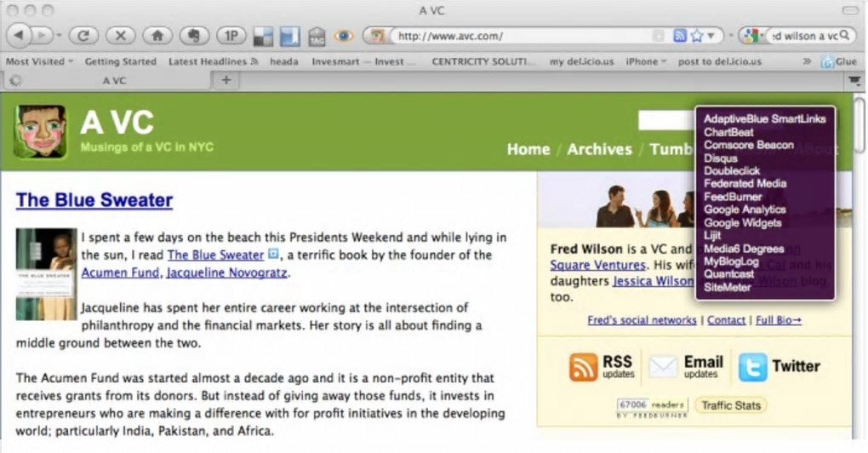Click the Jessica Wilson link
This screenshot has height=453, width=868.
[x=653, y=281]
